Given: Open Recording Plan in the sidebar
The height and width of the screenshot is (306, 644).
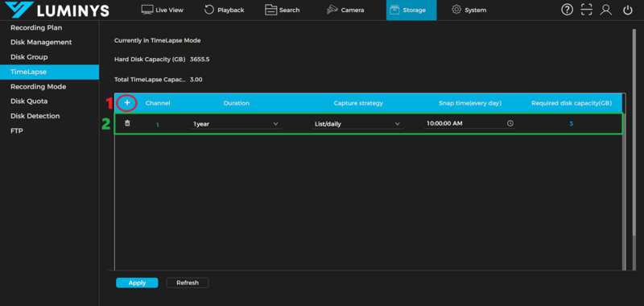Looking at the screenshot, I should 36,28.
